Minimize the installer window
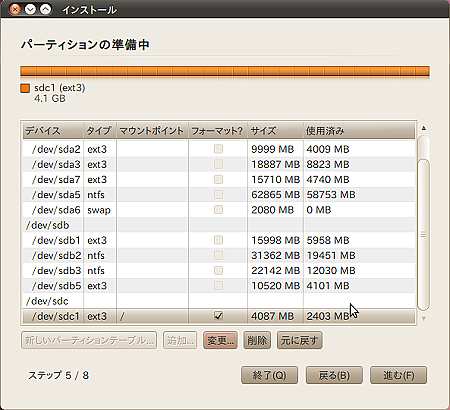The height and width of the screenshot is (410, 450). pos(30,9)
